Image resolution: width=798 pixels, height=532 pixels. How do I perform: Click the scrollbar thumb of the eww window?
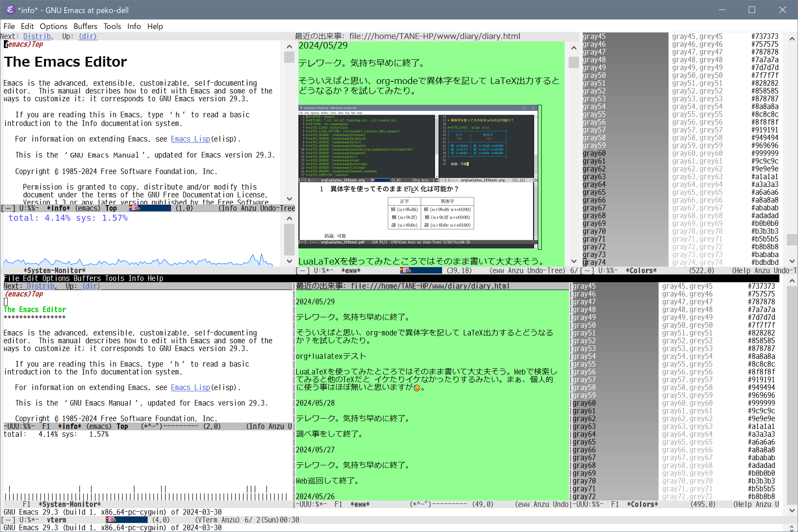(x=574, y=62)
